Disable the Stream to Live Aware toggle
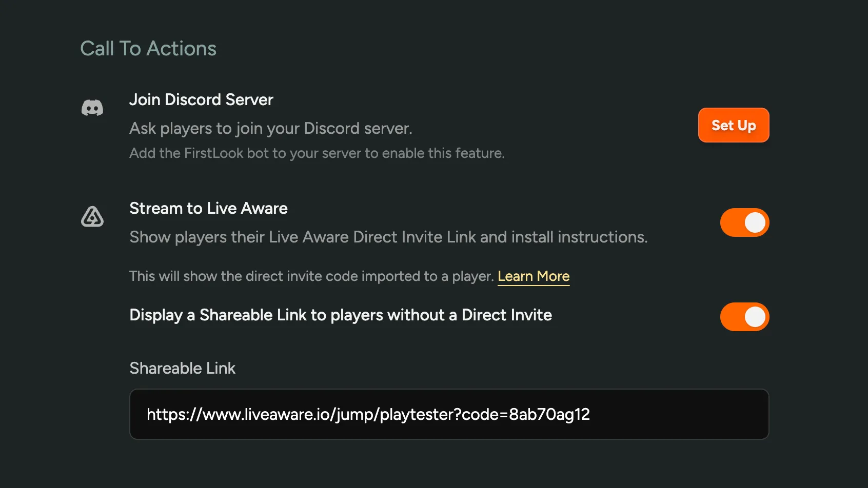This screenshot has width=868, height=488. [x=744, y=222]
